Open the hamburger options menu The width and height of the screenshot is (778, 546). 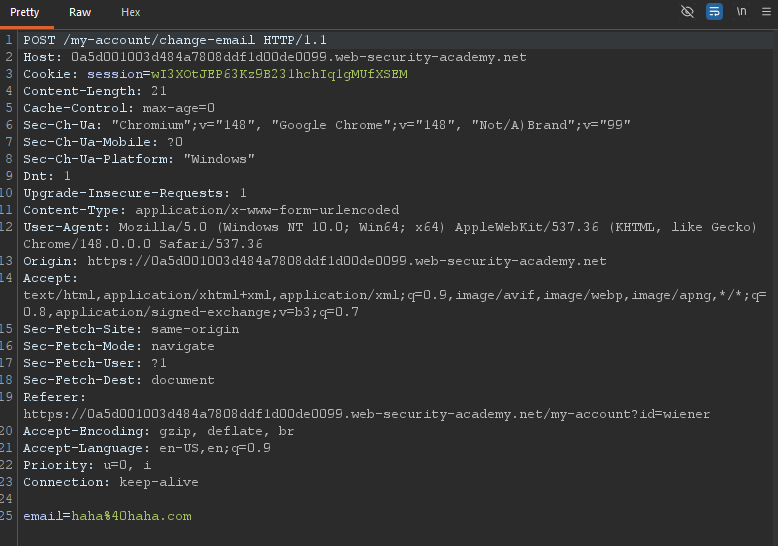766,11
